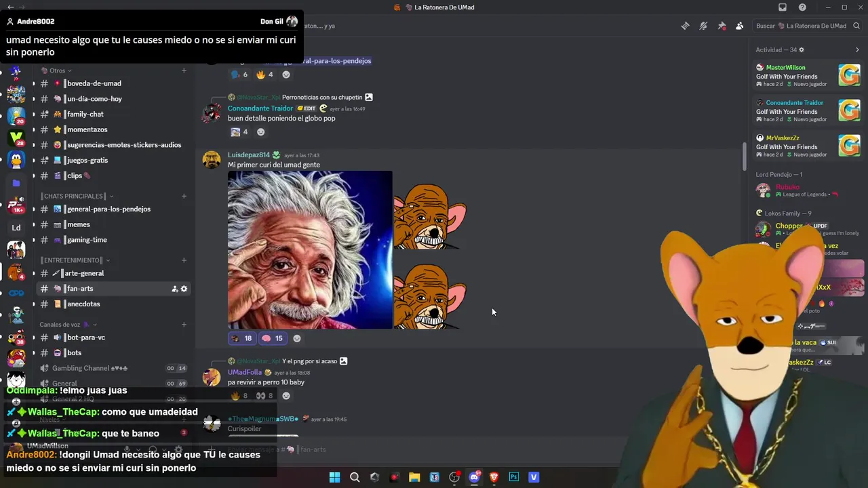Image resolution: width=868 pixels, height=488 pixels.
Task: Open sugerencias-emotes-stickers-audios channel
Action: [x=113, y=145]
